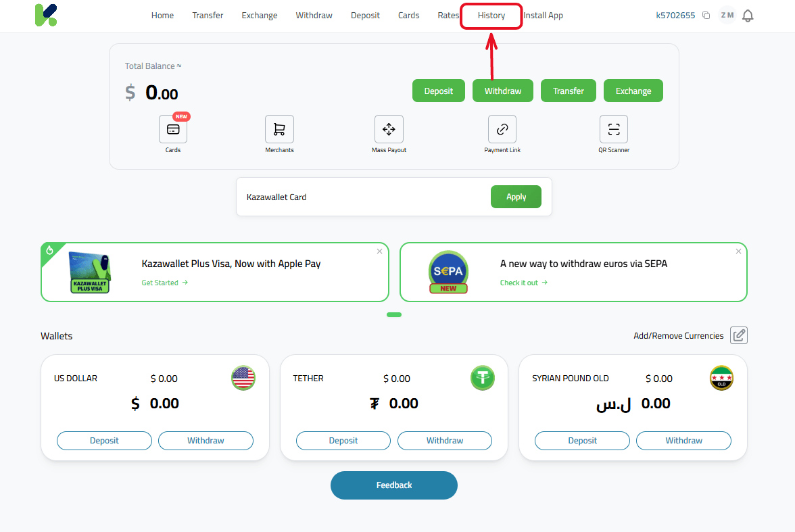Image resolution: width=795 pixels, height=532 pixels.
Task: Follow the Get Started link
Action: (165, 283)
